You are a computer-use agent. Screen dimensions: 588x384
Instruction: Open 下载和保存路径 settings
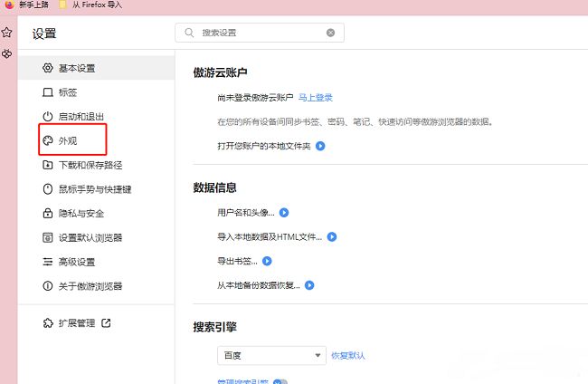click(x=96, y=165)
